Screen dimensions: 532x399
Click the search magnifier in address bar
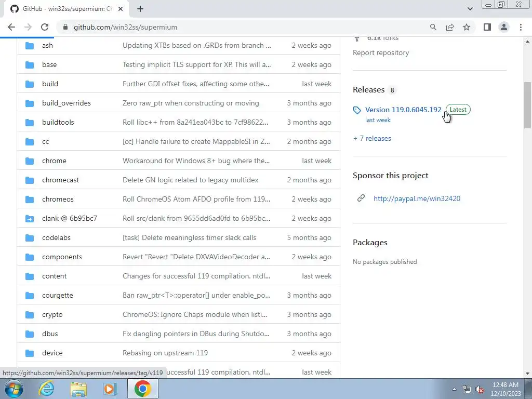point(433,27)
